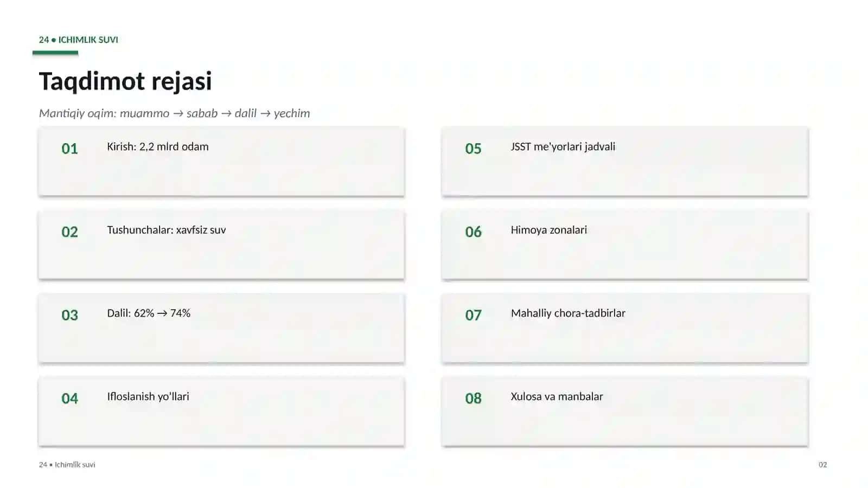Viewport: 868px width, 488px height.
Task: Select the 05 number label
Action: [x=473, y=149]
